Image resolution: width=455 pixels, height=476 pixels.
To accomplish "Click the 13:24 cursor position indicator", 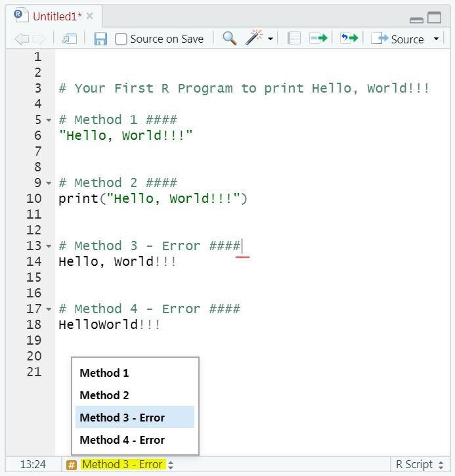I will [x=33, y=464].
